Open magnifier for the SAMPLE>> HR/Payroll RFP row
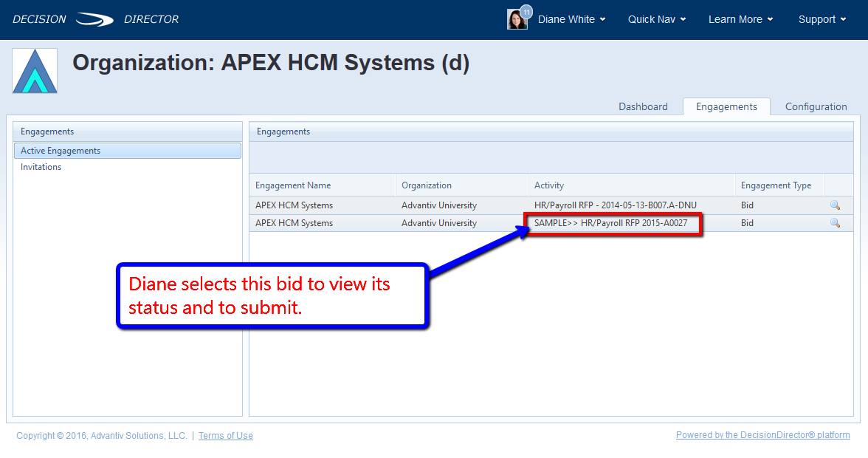Image resolution: width=868 pixels, height=458 pixels. 835,223
